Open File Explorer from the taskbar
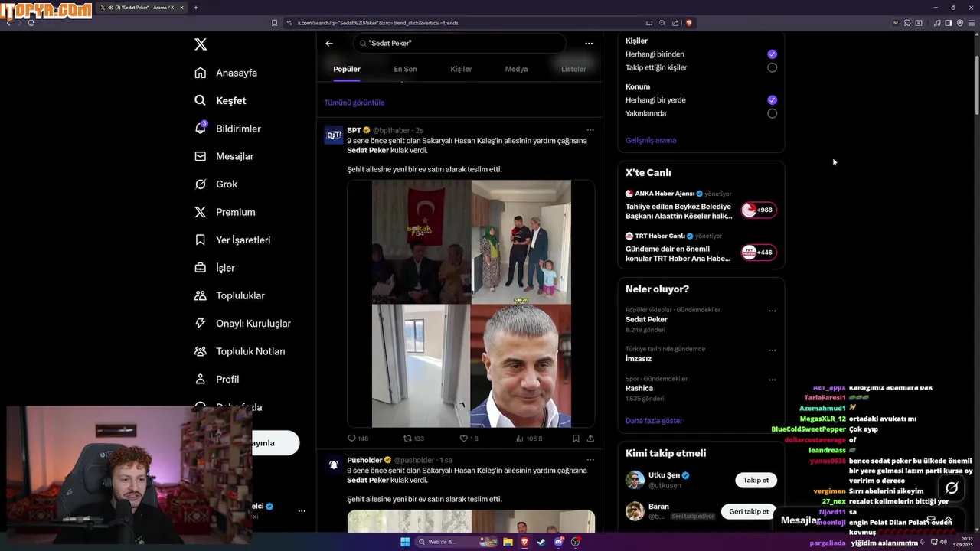Screen dimensions: 980x551 [x=508, y=542]
